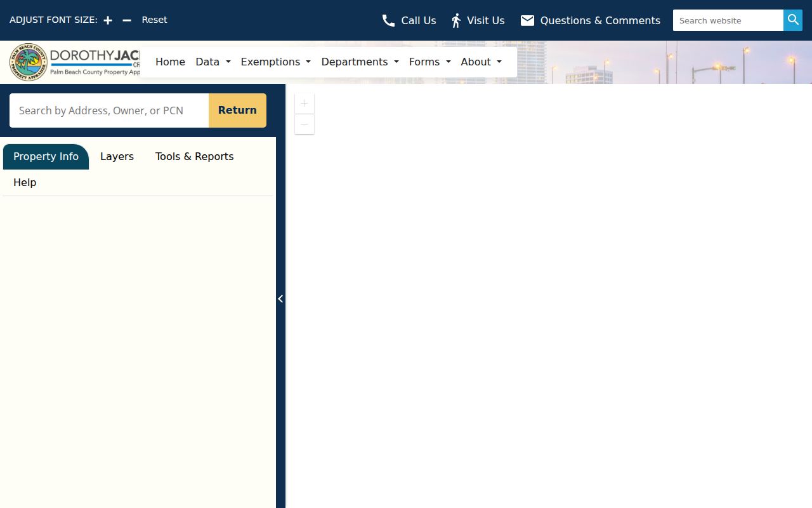The image size is (812, 508).
Task: Switch to the Help tab
Action: [x=25, y=183]
